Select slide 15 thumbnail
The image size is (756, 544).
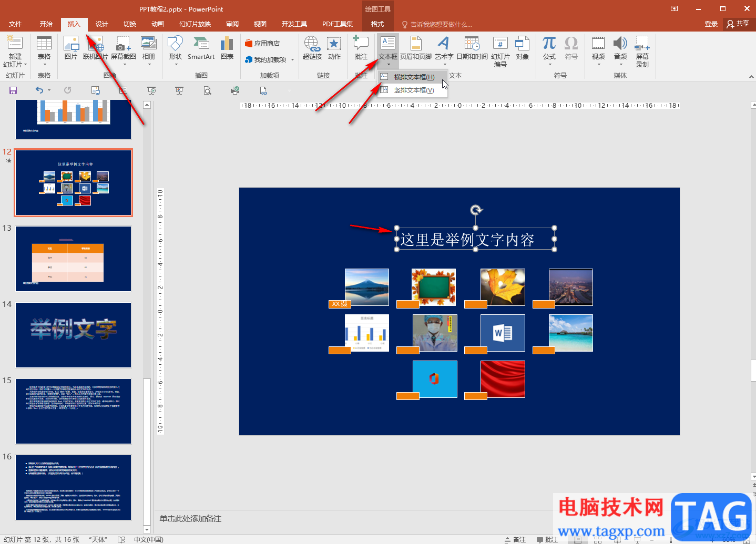pos(73,411)
